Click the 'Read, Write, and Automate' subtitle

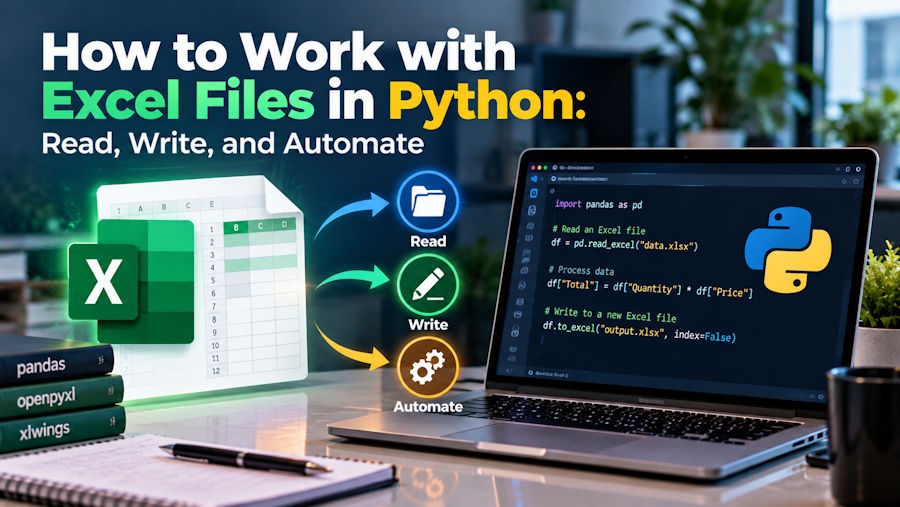(x=232, y=144)
